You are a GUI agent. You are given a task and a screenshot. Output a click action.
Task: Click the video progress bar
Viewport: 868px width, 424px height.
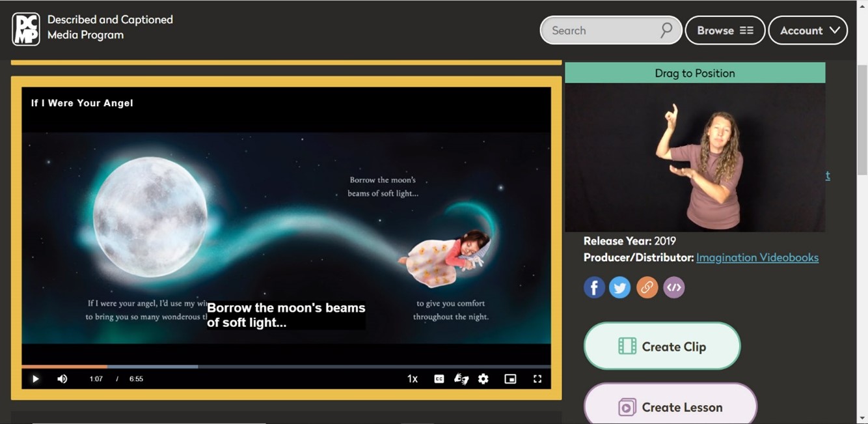pyautogui.click(x=286, y=367)
